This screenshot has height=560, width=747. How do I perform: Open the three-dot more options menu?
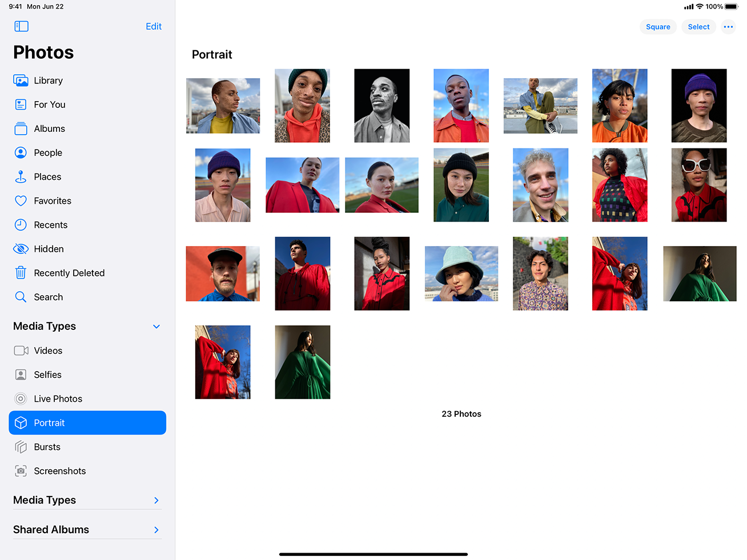728,27
